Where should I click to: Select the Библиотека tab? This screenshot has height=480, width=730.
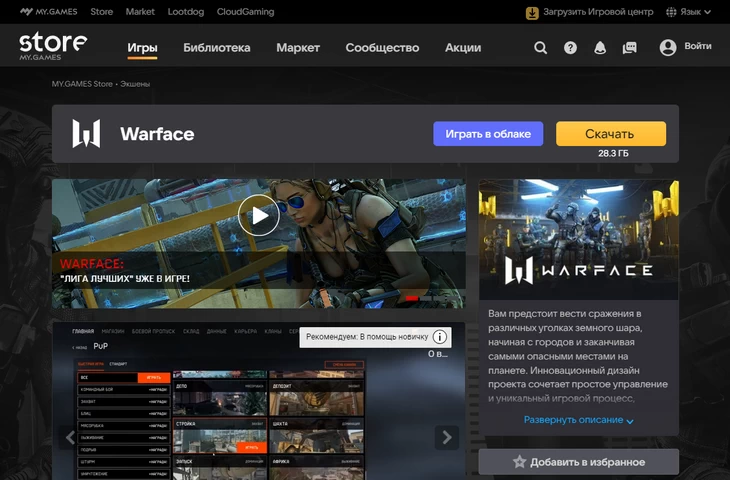coord(216,47)
